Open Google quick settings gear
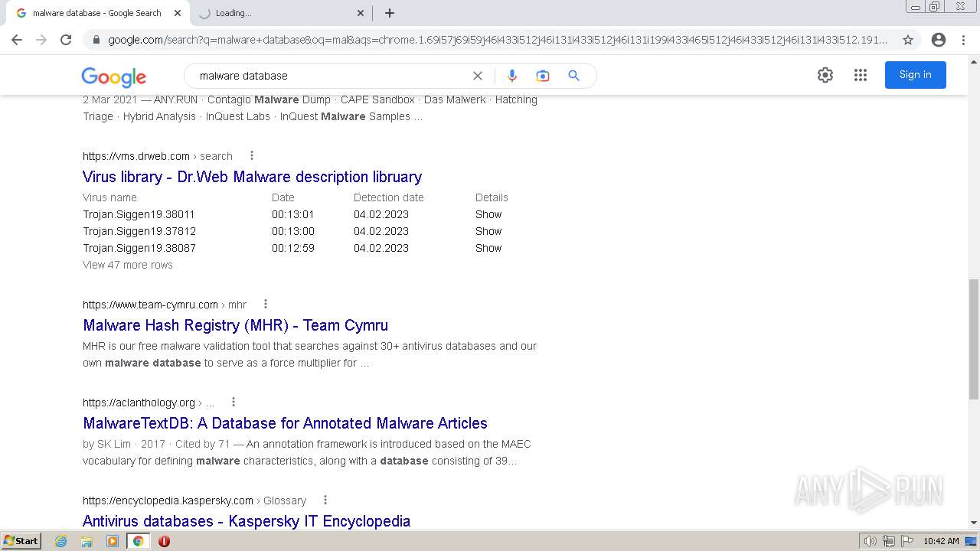The image size is (980, 551). coord(825,75)
